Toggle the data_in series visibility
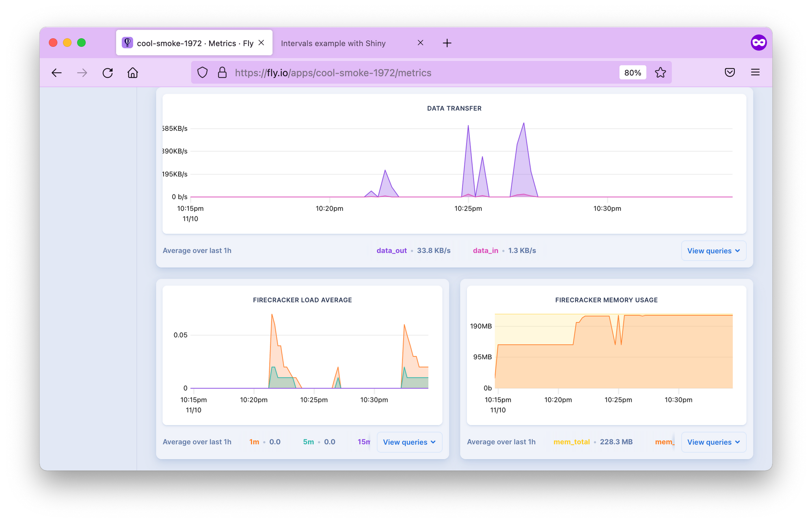 point(485,251)
